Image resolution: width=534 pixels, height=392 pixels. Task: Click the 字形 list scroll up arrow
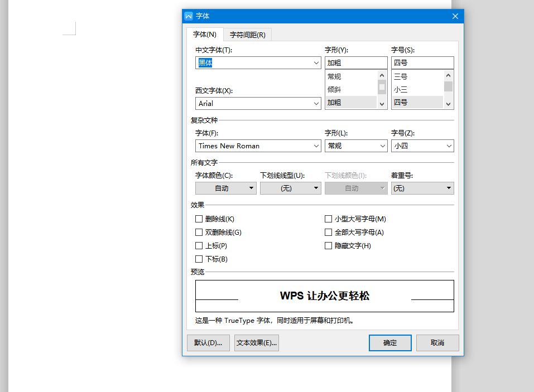click(382, 75)
